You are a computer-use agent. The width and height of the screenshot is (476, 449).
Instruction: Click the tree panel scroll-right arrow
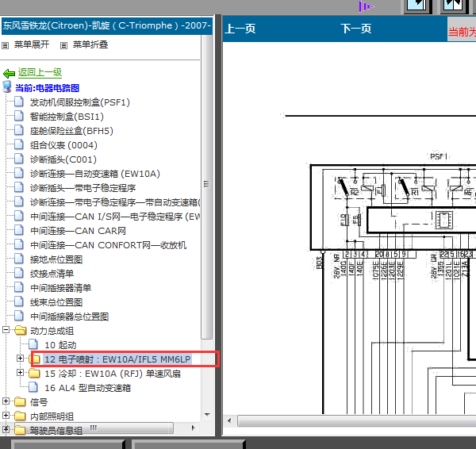[194, 428]
